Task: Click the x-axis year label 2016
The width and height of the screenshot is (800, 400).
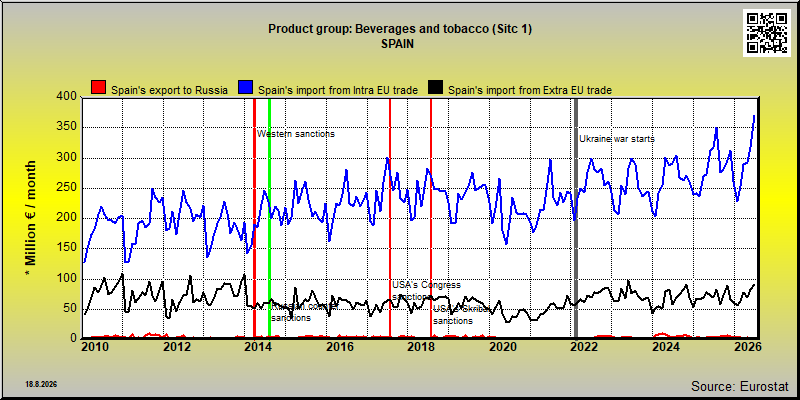Action: [339, 347]
